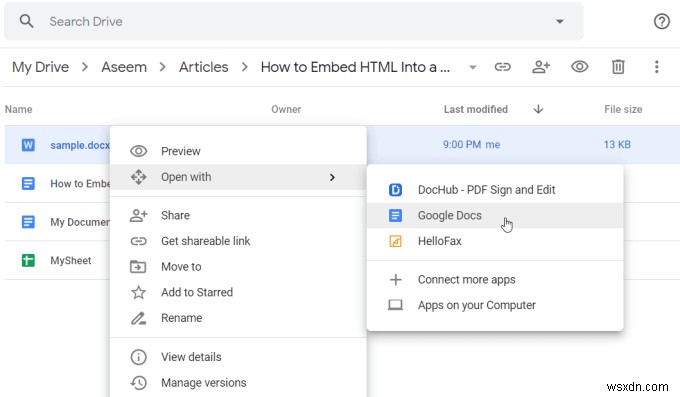This screenshot has height=397, width=680.
Task: Click the Rename pencil icon
Action: [x=138, y=318]
